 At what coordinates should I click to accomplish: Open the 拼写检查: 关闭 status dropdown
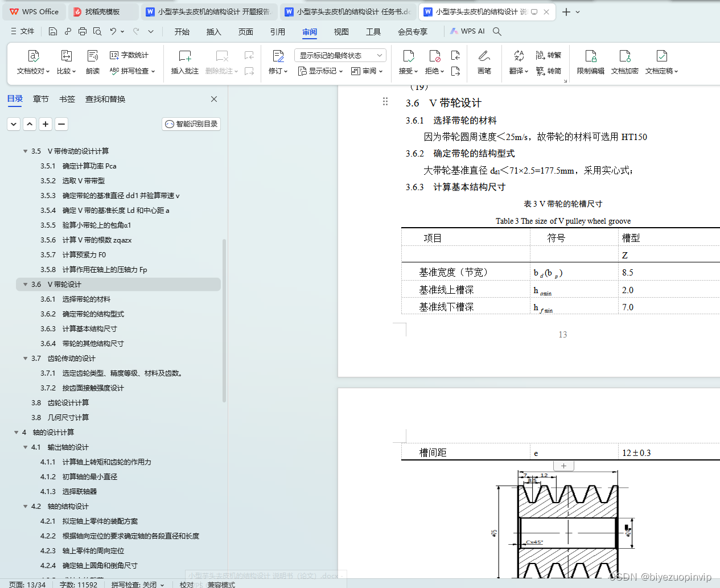pos(138,584)
